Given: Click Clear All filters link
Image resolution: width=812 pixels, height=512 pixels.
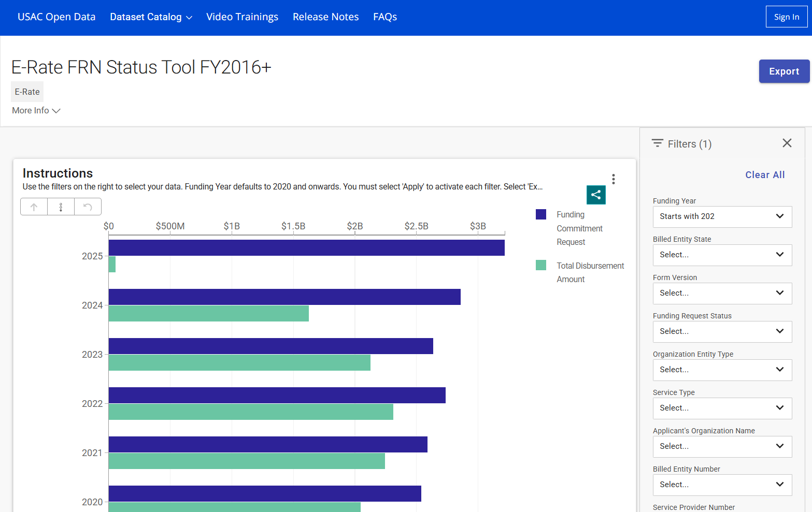Looking at the screenshot, I should (x=765, y=175).
